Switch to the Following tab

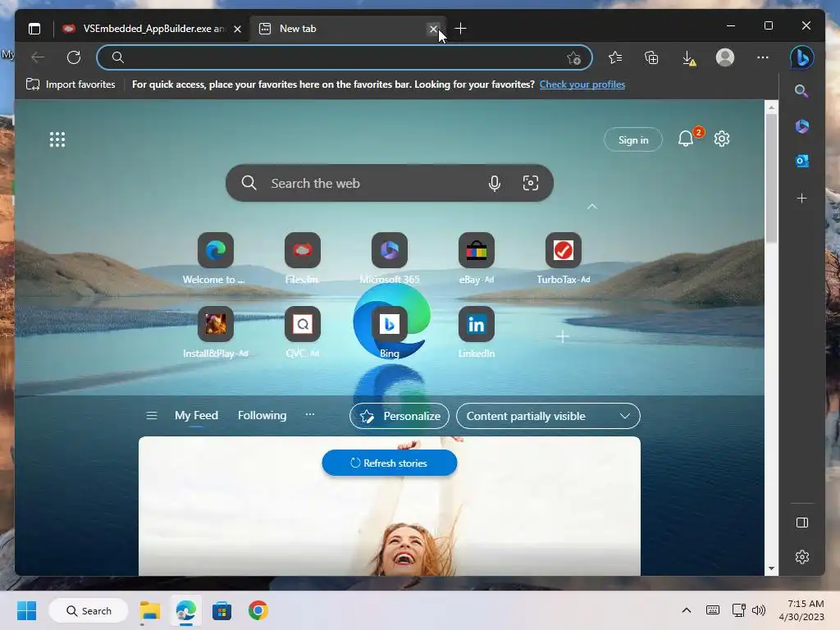pos(262,416)
